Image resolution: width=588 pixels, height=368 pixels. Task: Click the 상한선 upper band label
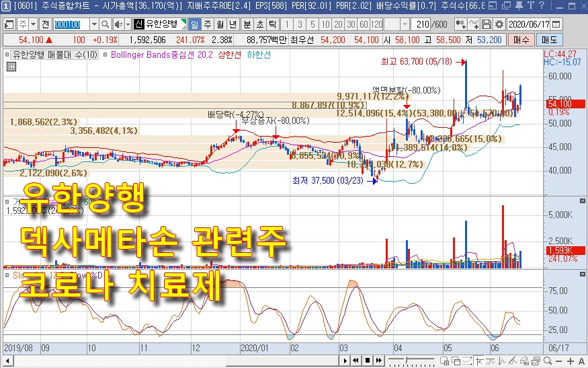pyautogui.click(x=230, y=54)
